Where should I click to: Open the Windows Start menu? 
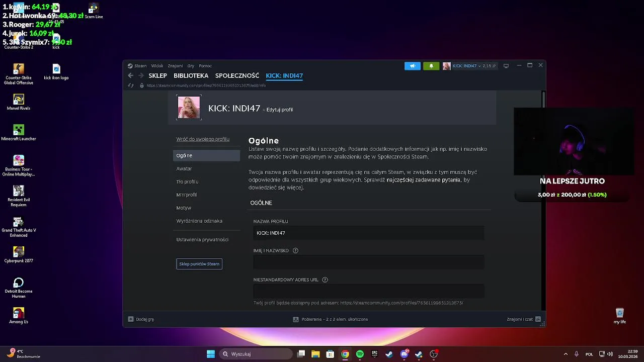point(211,354)
